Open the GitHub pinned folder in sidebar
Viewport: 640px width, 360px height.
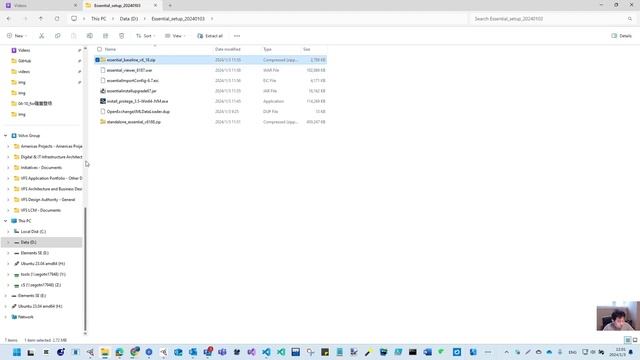tap(24, 61)
